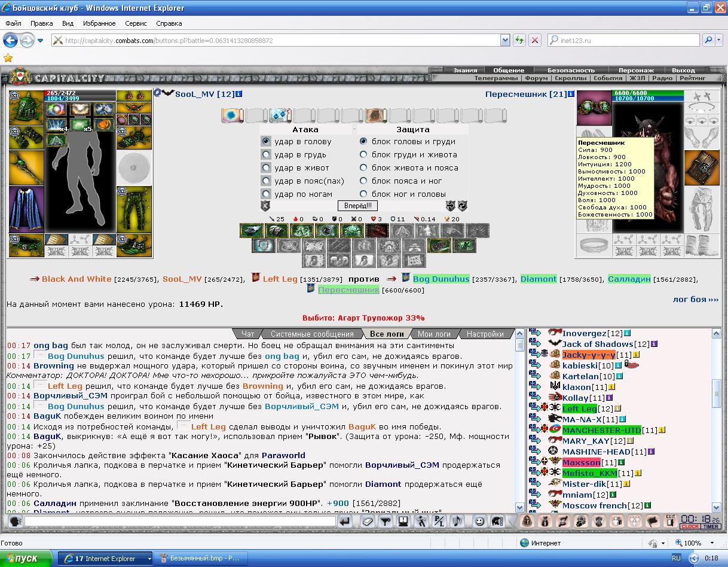Click the Пересмешник name in team list
728x567 pixels.
348,289
